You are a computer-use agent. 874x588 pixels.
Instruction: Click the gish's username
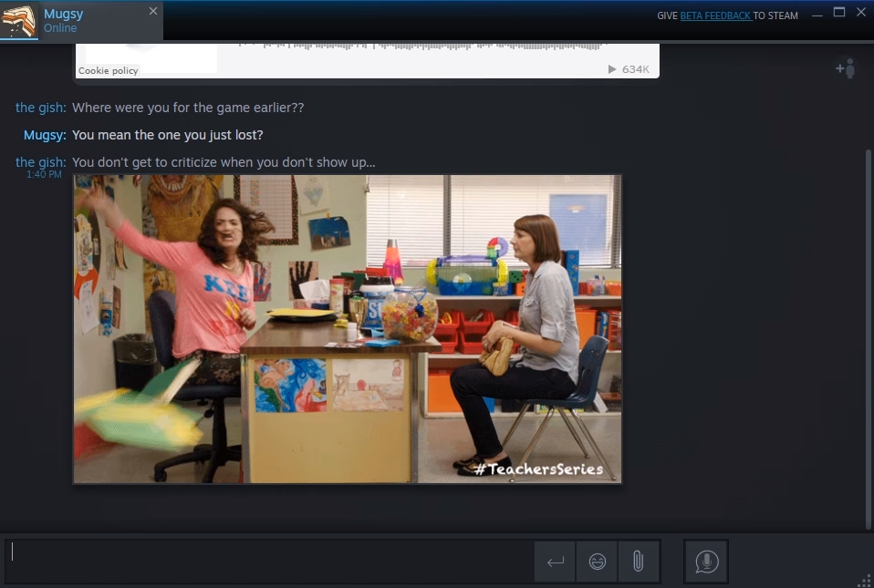pyautogui.click(x=39, y=108)
